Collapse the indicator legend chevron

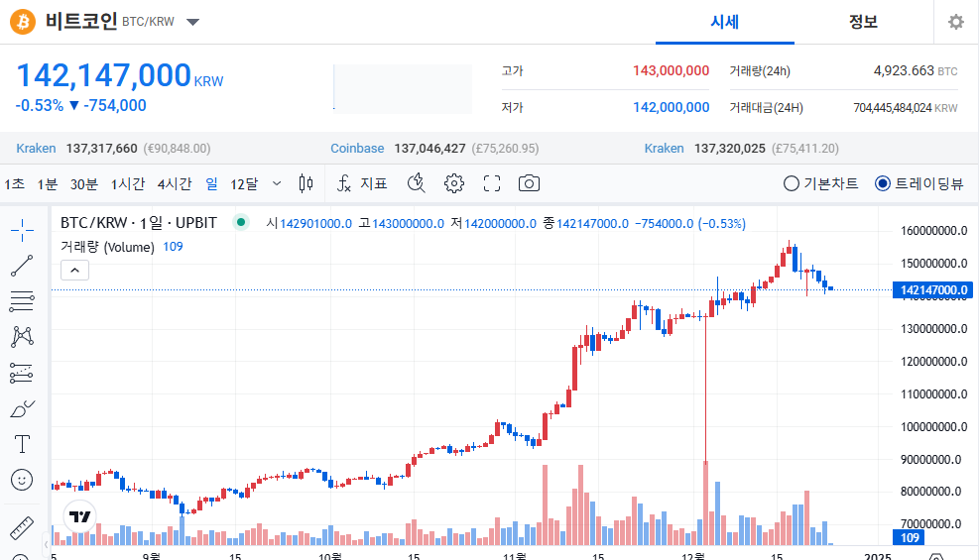point(75,270)
